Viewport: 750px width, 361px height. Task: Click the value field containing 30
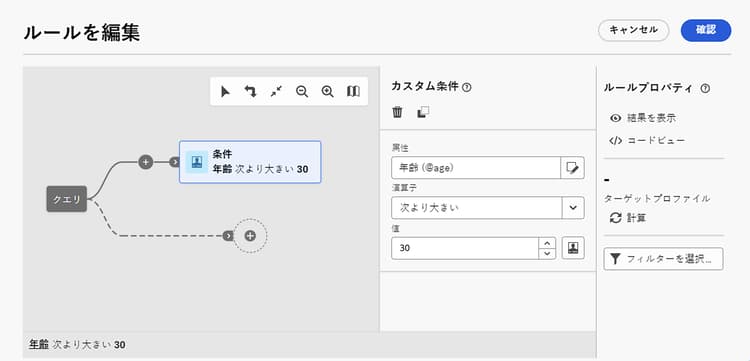pyautogui.click(x=465, y=248)
